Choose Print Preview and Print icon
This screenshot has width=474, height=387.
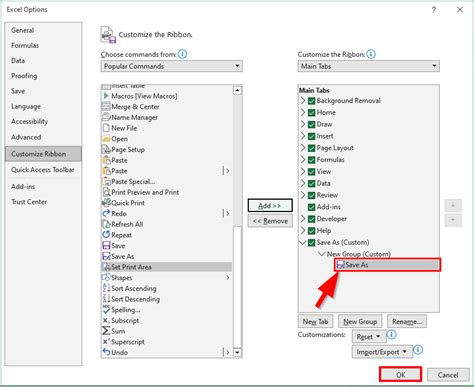coord(106,192)
